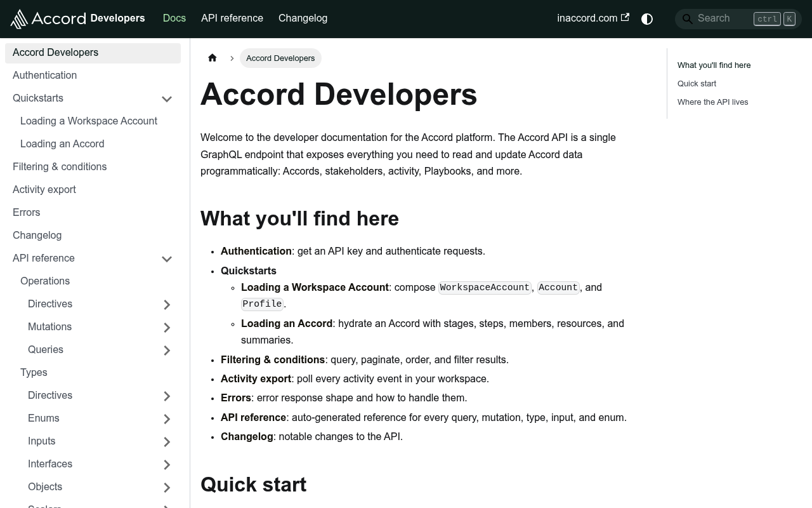Expand the Enums sidebar category
Image resolution: width=812 pixels, height=508 pixels.
pos(167,418)
